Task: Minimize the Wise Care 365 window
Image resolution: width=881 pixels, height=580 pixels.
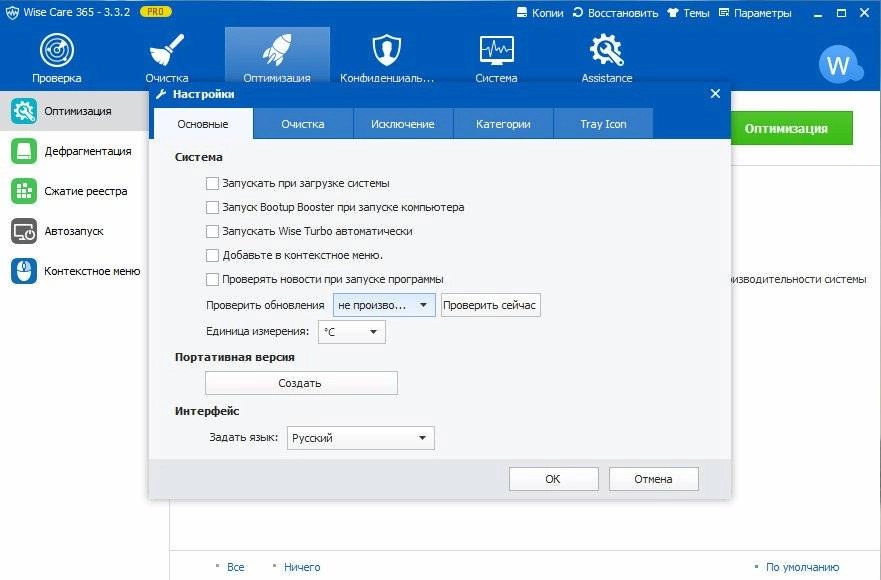Action: (x=818, y=13)
